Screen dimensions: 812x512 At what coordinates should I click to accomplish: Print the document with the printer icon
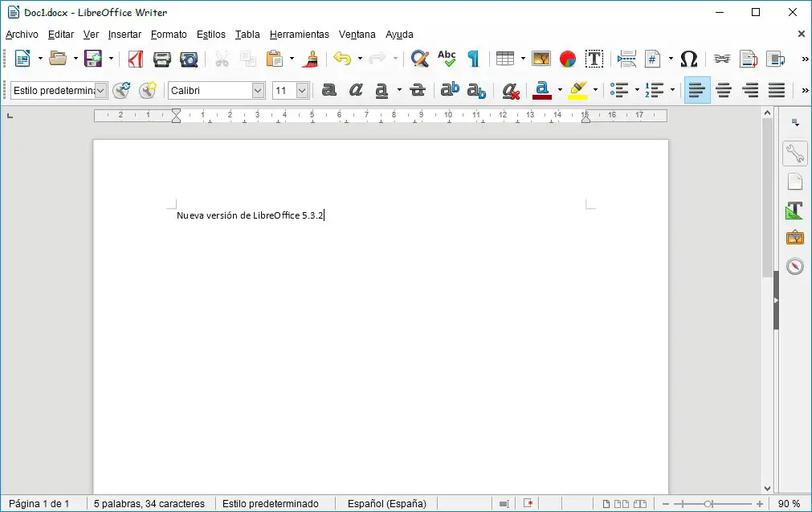coord(162,59)
